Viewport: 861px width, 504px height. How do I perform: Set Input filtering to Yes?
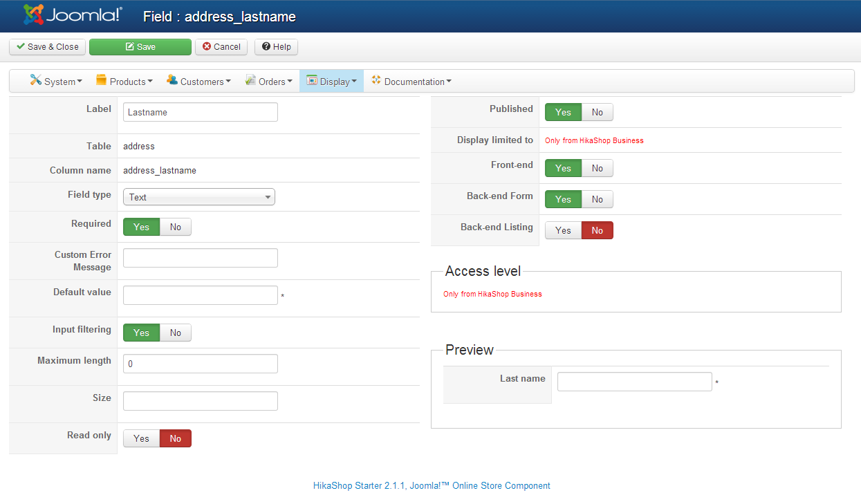[142, 333]
